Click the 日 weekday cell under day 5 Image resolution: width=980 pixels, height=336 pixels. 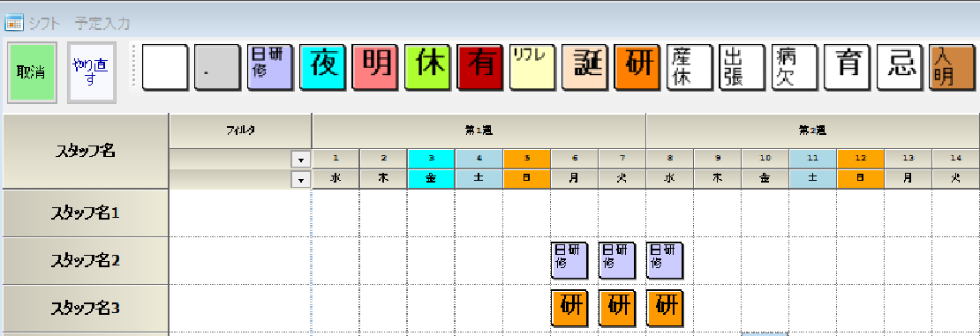[x=526, y=178]
